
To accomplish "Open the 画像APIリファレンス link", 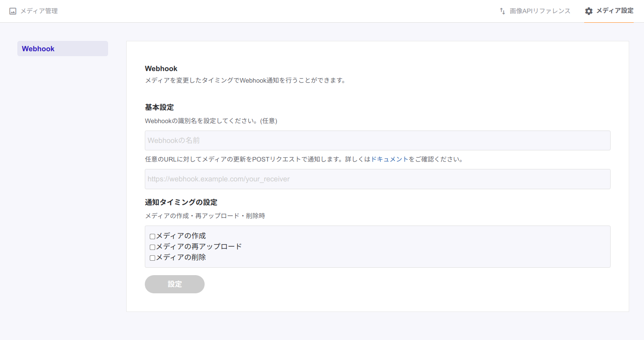I will [540, 11].
